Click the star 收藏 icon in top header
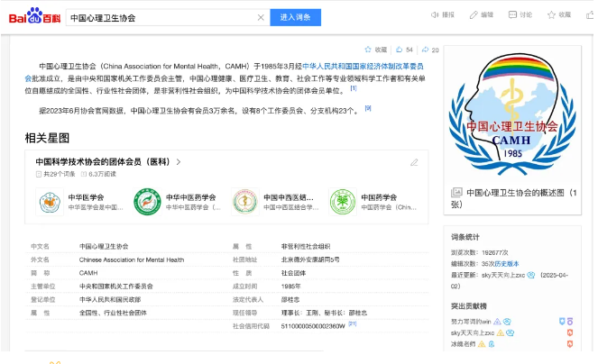Screen dimensions: 598x364 click(x=553, y=15)
